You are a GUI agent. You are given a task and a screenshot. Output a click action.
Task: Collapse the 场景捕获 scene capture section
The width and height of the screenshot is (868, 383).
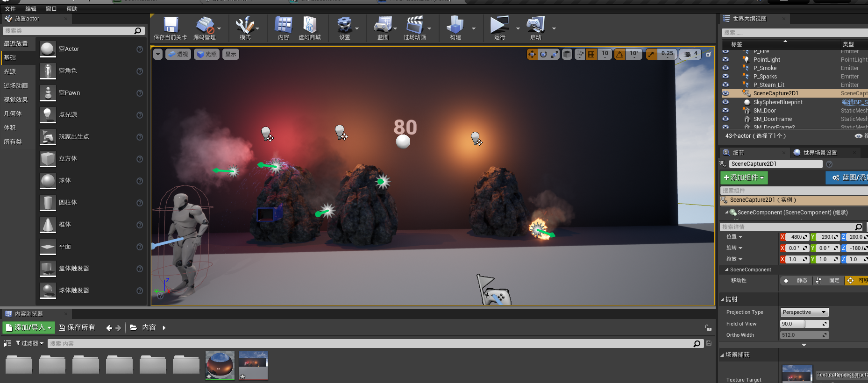point(722,355)
